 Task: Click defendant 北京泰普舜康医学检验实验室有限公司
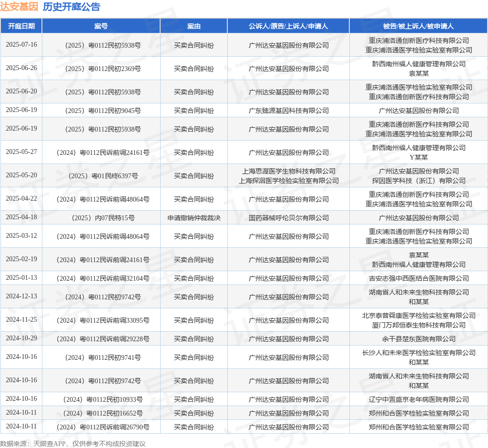click(x=418, y=316)
